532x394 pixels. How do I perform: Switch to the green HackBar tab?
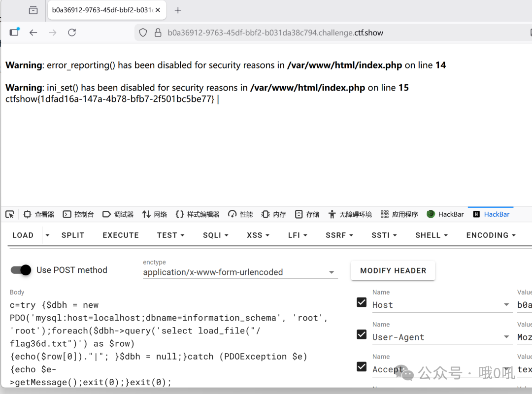445,214
